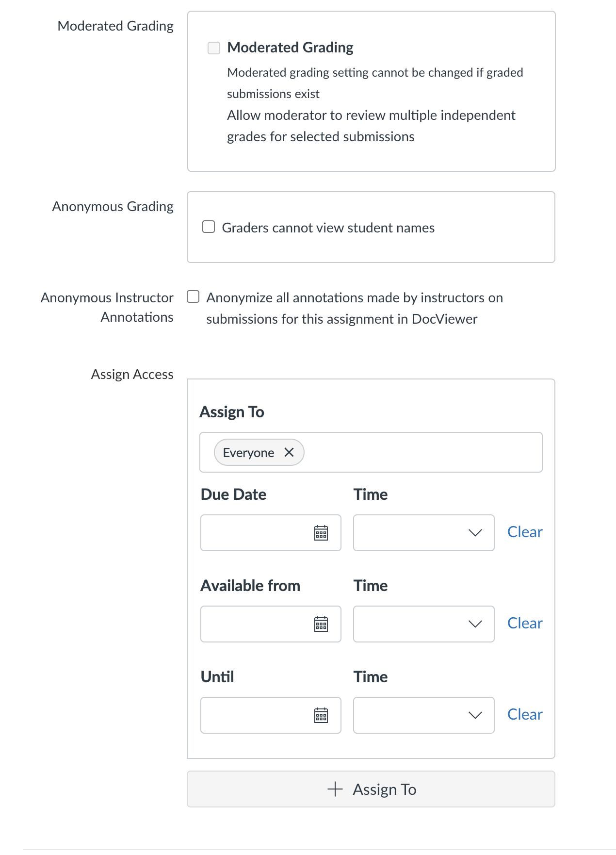Expand the Available from Time selector
Viewport: 616px width, 855px height.
[x=474, y=624]
